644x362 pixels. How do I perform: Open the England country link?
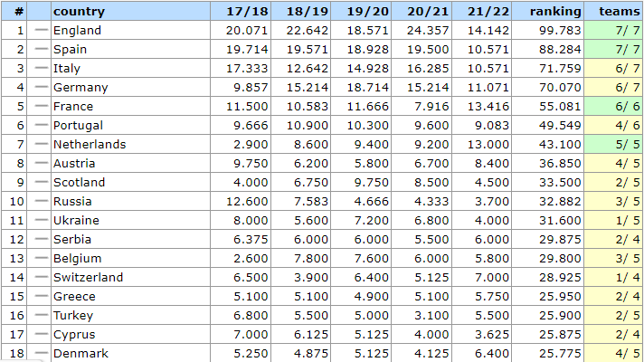click(77, 31)
